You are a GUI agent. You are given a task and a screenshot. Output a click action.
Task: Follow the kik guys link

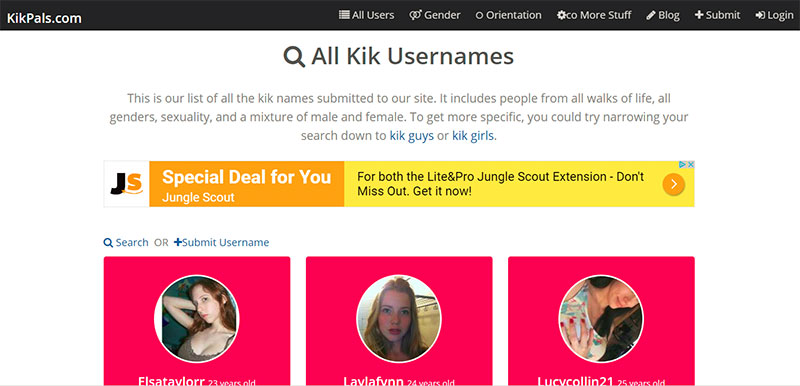(412, 136)
